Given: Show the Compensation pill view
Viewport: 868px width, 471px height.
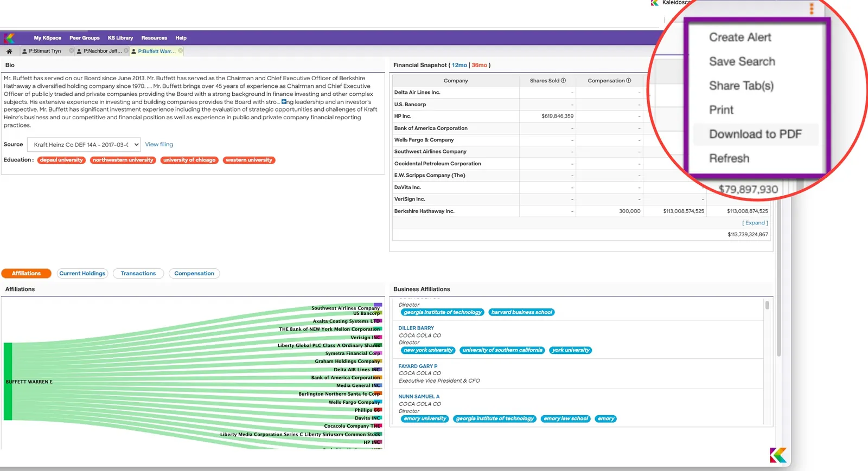Looking at the screenshot, I should (x=194, y=274).
